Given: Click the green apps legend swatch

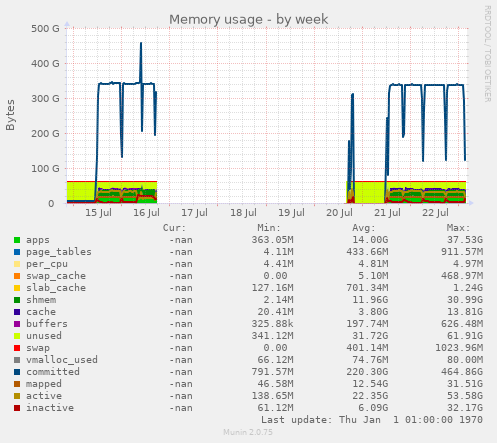Looking at the screenshot, I should [x=17, y=240].
